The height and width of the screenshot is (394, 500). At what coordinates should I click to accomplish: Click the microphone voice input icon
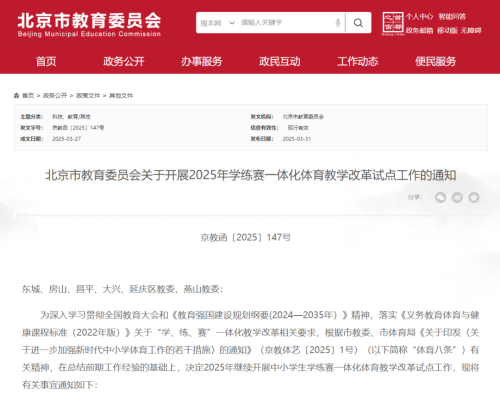click(338, 23)
